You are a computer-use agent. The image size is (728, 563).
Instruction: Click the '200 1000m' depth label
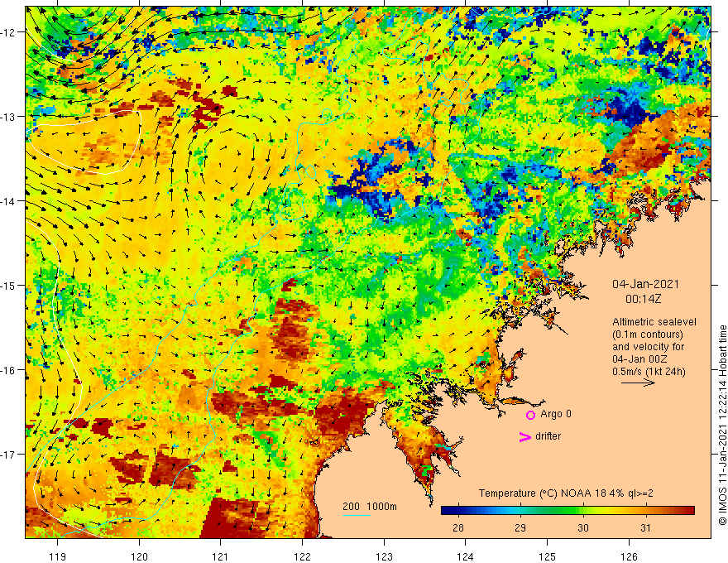[370, 507]
